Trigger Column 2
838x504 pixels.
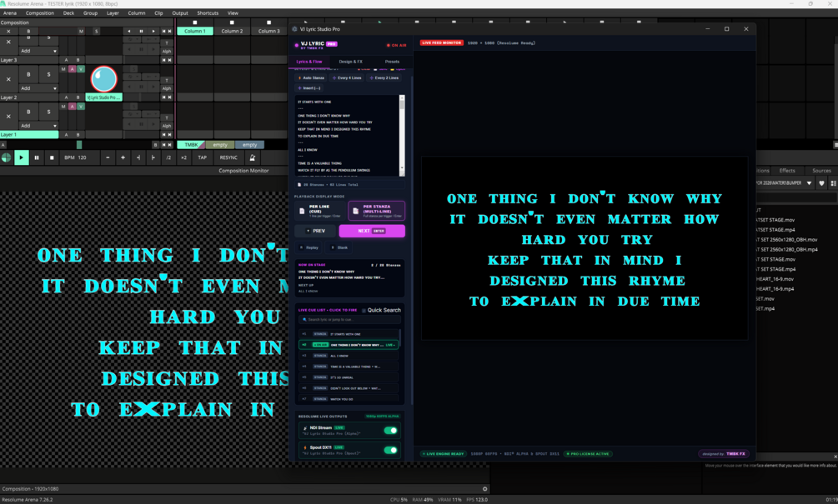pos(232,31)
